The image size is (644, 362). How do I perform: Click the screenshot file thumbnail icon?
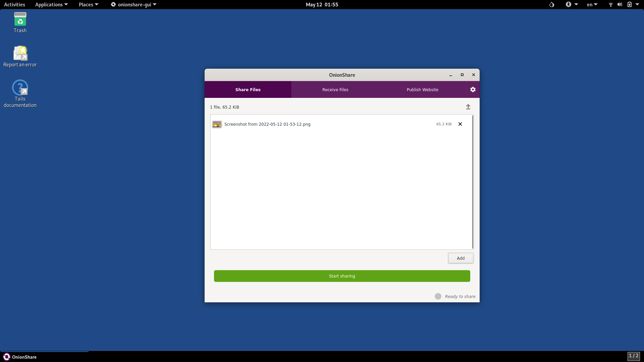pos(217,124)
